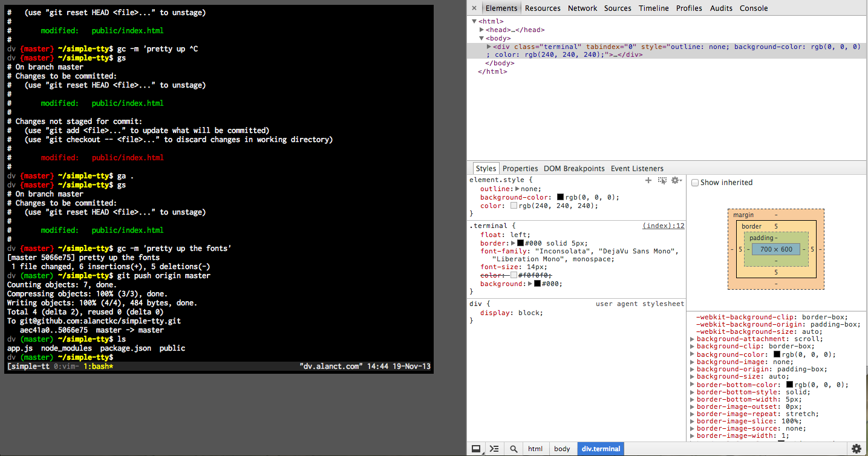Screen dimensions: 868x456
Task: Open the Styles gear settings menu
Action: click(676, 180)
